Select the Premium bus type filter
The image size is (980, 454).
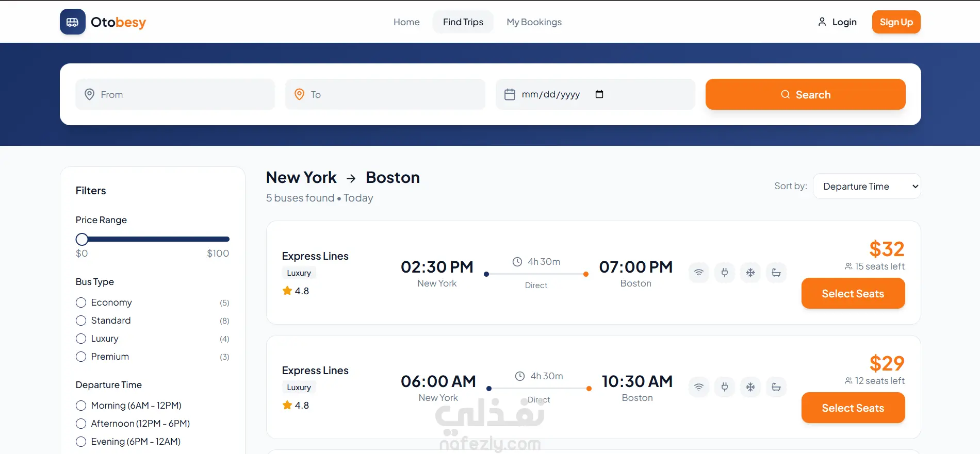coord(81,357)
